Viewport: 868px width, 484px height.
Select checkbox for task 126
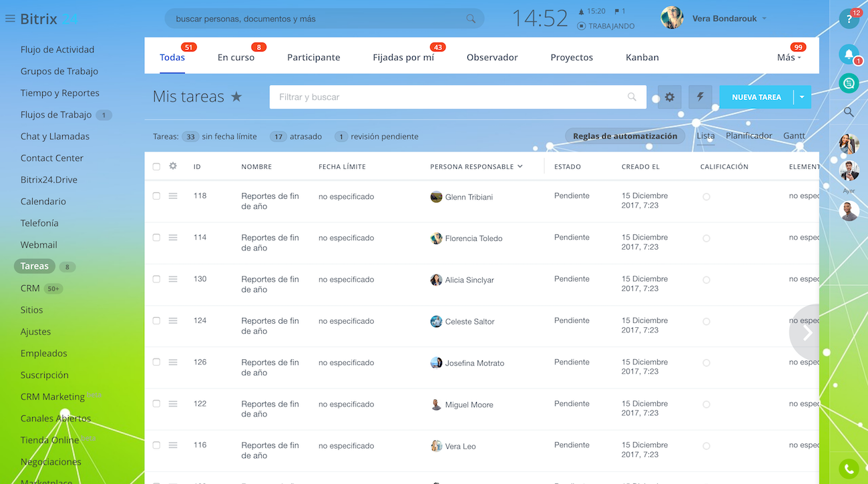click(156, 362)
